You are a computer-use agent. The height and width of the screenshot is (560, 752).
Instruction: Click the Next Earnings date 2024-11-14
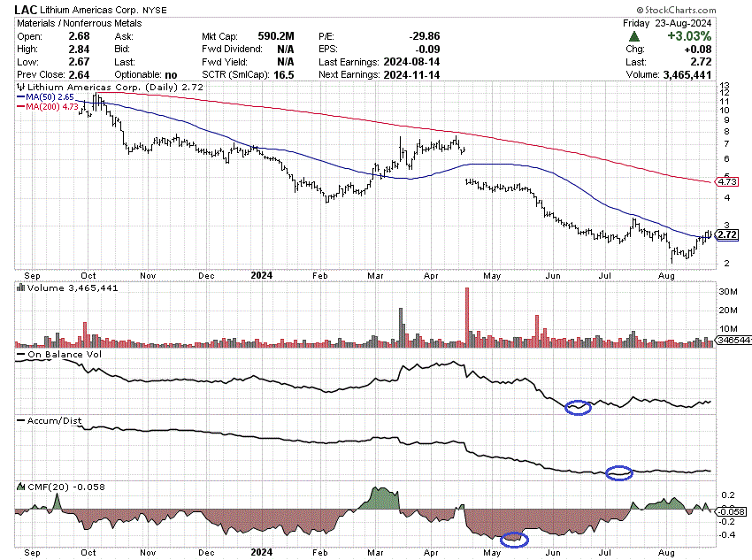(x=411, y=75)
